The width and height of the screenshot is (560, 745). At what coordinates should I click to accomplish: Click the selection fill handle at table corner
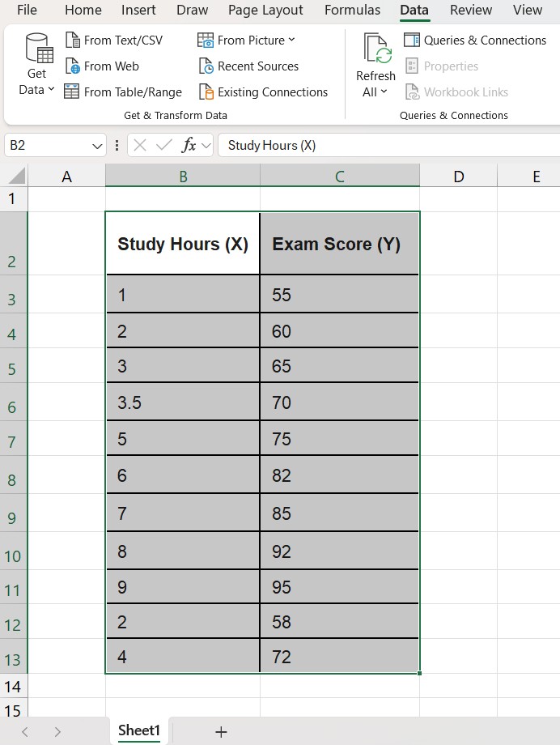point(419,673)
